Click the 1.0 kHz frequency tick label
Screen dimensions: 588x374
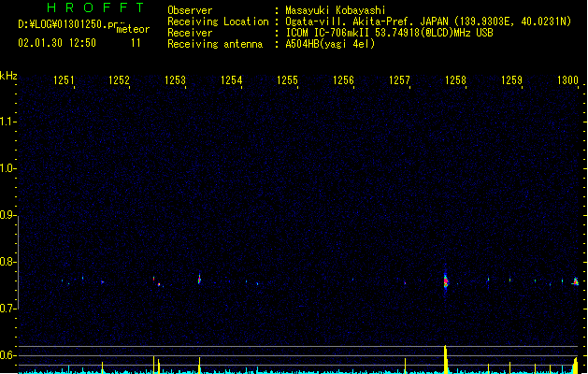pos(7,168)
